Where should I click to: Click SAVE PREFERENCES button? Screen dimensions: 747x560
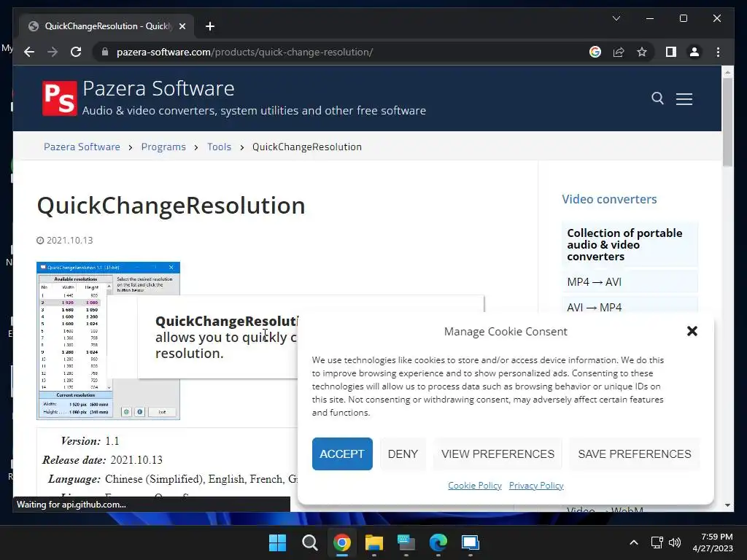click(635, 454)
